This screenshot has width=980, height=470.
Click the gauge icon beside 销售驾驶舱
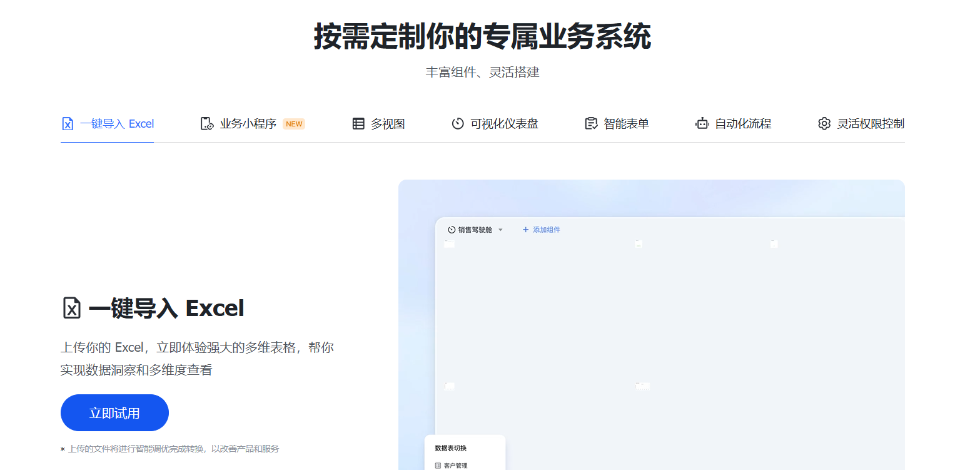452,230
